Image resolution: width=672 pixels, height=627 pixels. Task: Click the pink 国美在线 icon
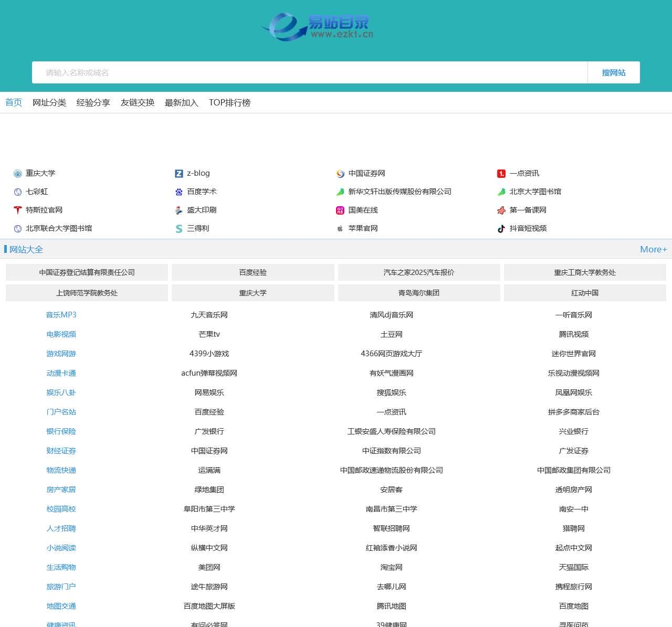pos(340,210)
